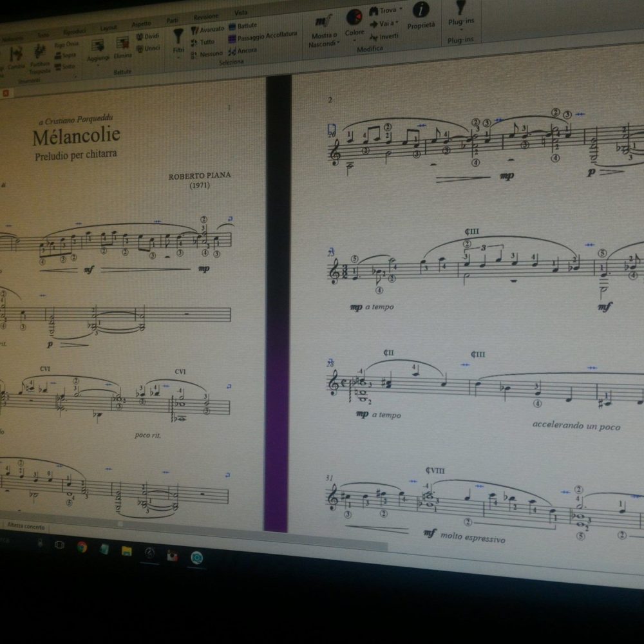Click the Mostra o Nascondi mf icon
Viewport: 644px width, 644px height.
tap(323, 21)
